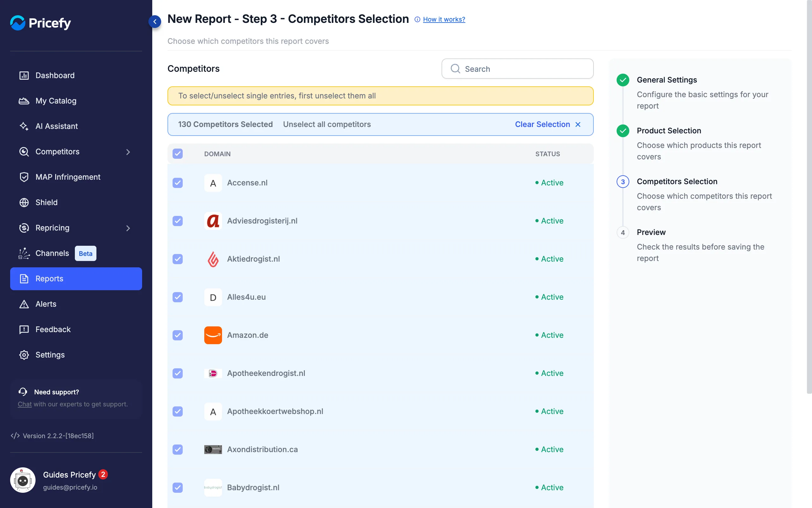
Task: Click the MAP Infringement shield icon
Action: pyautogui.click(x=24, y=177)
